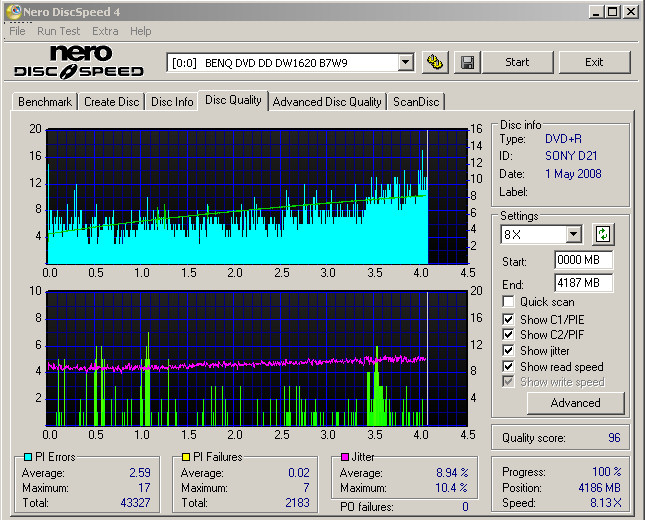
Task: Click the Nero Disc Speed logo
Action: click(79, 62)
